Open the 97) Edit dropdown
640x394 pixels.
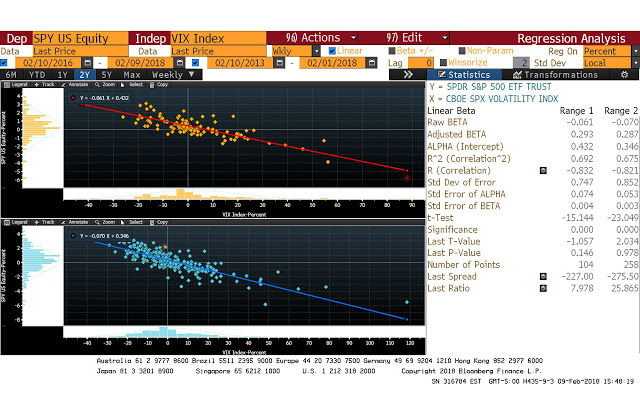tap(445, 38)
